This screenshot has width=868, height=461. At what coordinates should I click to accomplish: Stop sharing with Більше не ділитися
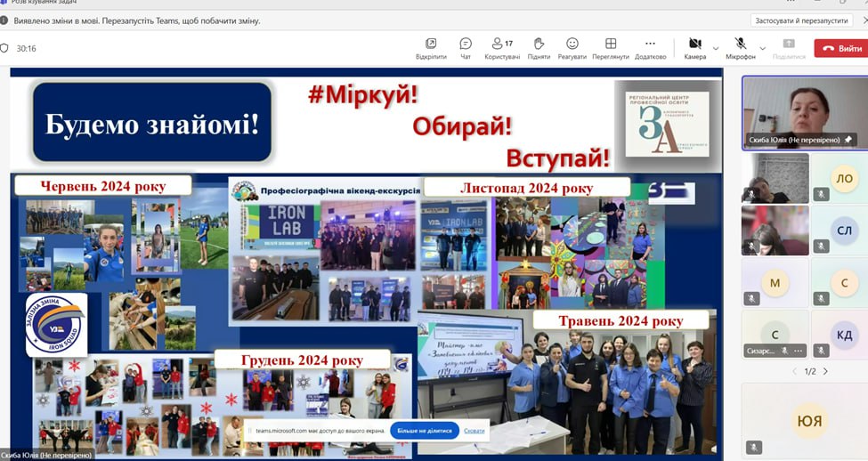424,431
